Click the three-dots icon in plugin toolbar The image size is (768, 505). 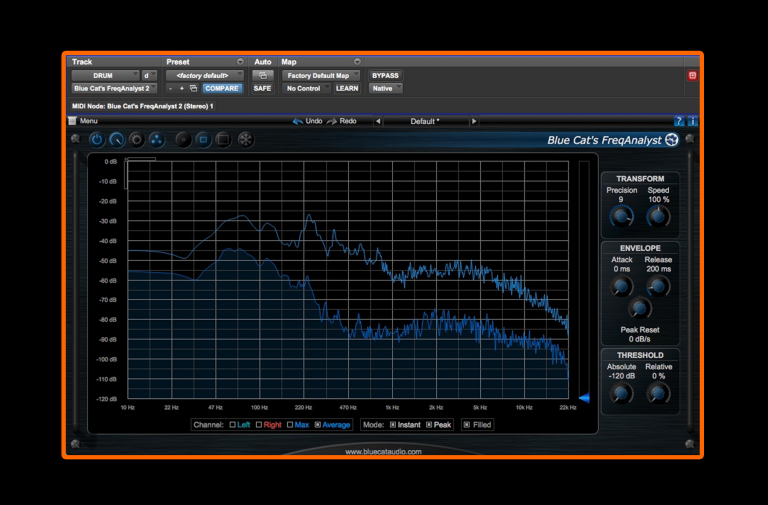pyautogui.click(x=156, y=140)
